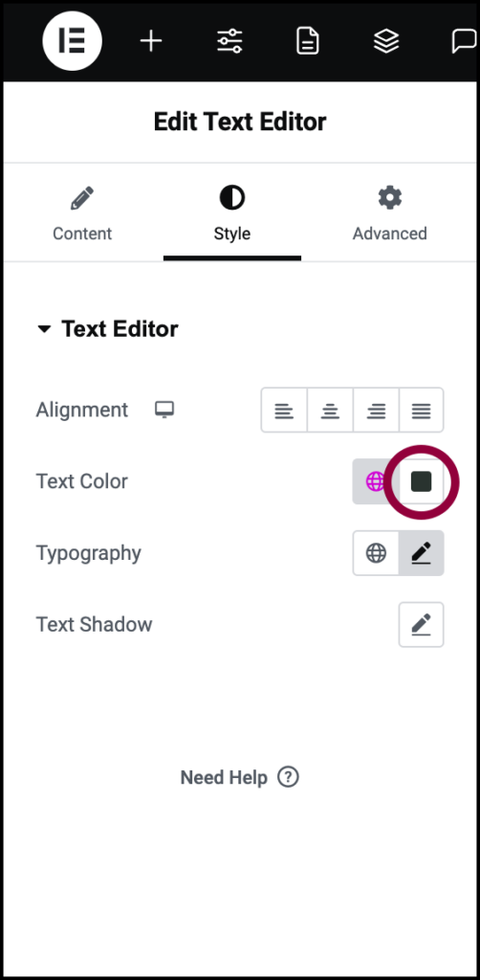Switch to the Content tab
This screenshot has height=980, width=480.
point(82,214)
